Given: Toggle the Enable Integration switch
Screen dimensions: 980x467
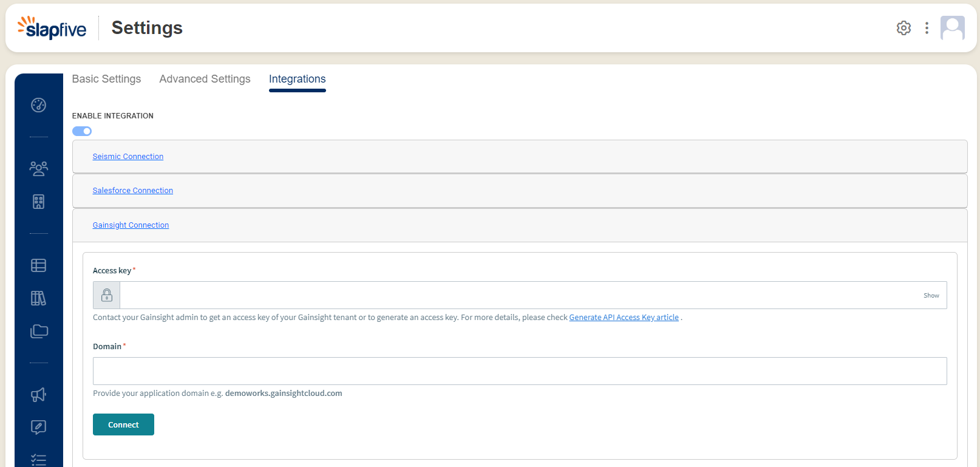Looking at the screenshot, I should pos(82,131).
